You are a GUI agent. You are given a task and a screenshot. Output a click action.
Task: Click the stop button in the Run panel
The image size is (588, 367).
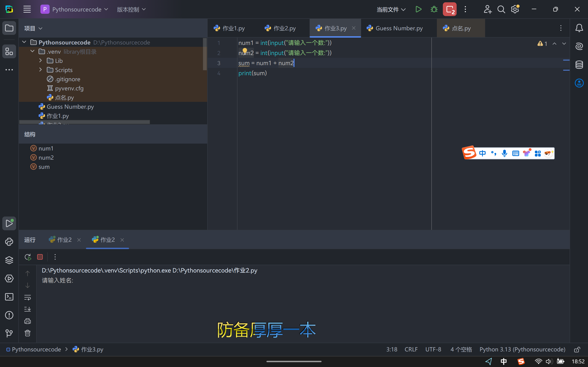click(x=40, y=257)
